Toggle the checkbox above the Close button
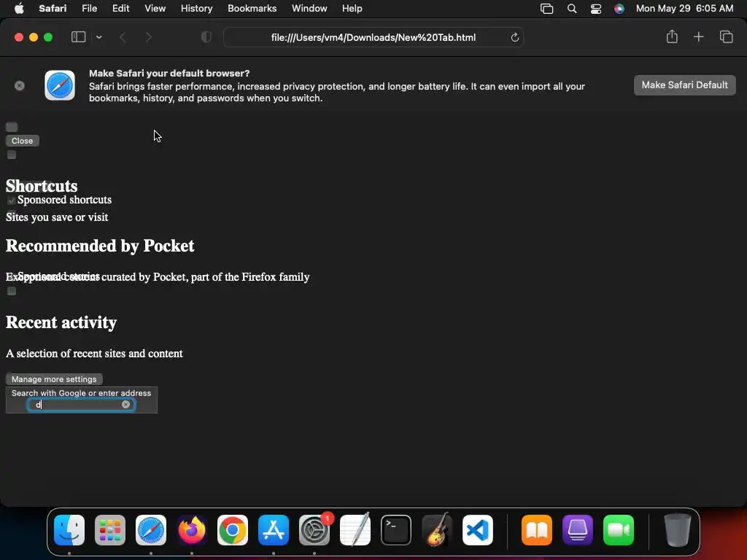 click(12, 127)
